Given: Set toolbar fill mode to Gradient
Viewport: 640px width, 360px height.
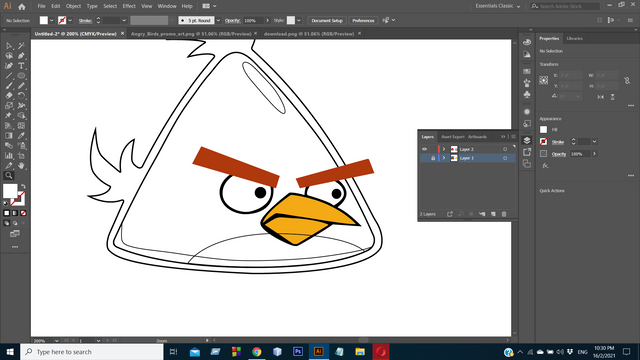Looking at the screenshot, I should pyautogui.click(x=15, y=213).
